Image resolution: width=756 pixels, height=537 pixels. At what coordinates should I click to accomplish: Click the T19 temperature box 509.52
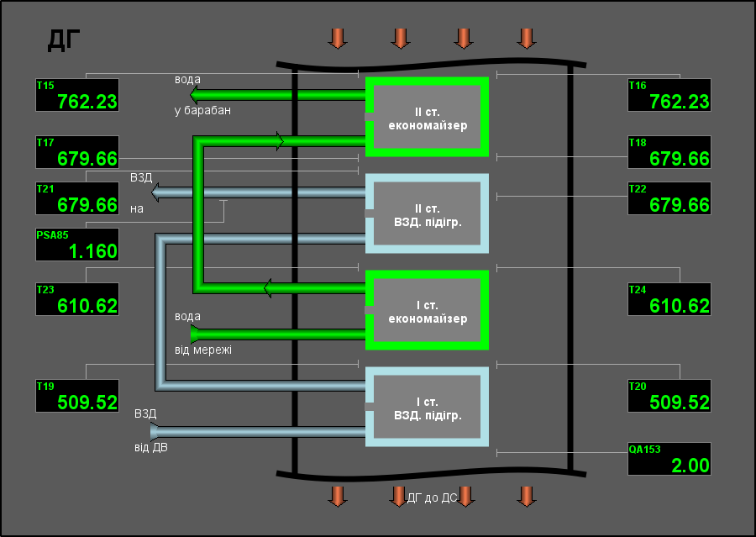77,396
